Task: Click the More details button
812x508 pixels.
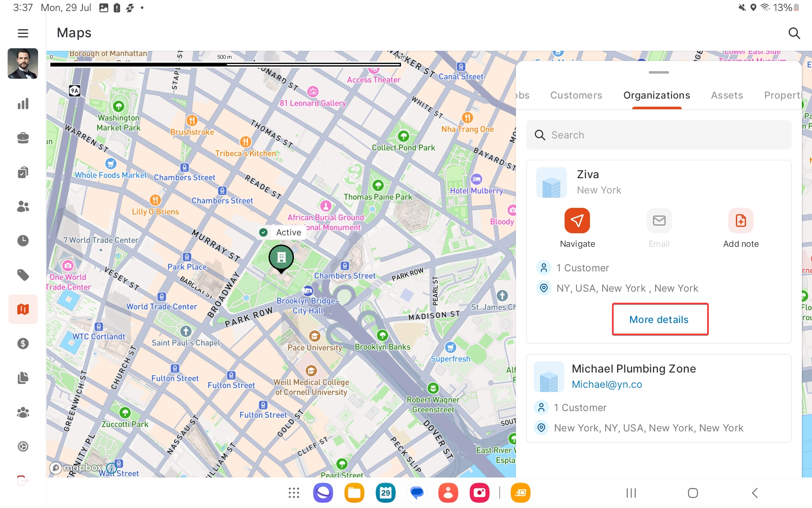Action: click(x=659, y=320)
